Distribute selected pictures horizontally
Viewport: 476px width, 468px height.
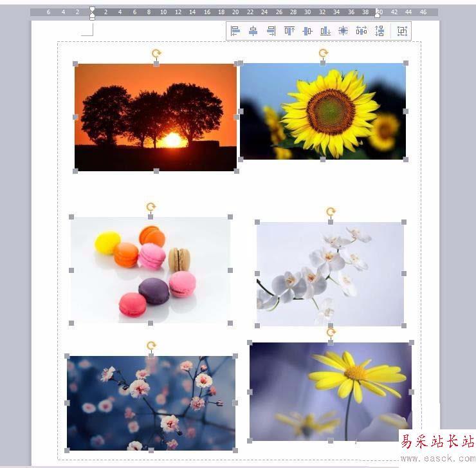362,31
